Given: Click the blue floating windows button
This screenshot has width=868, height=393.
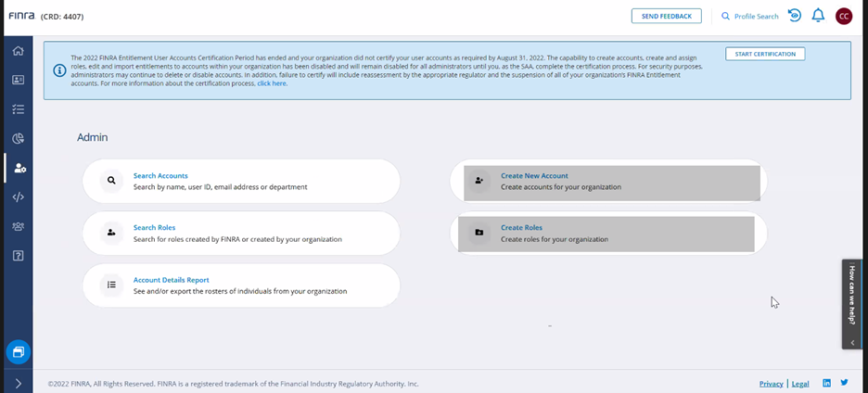Looking at the screenshot, I should [19, 352].
